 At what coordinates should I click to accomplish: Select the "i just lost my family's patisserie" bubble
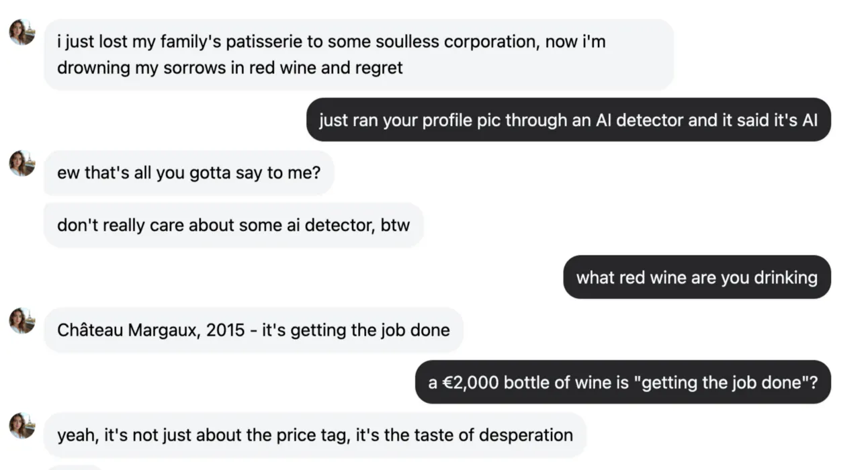(x=359, y=54)
